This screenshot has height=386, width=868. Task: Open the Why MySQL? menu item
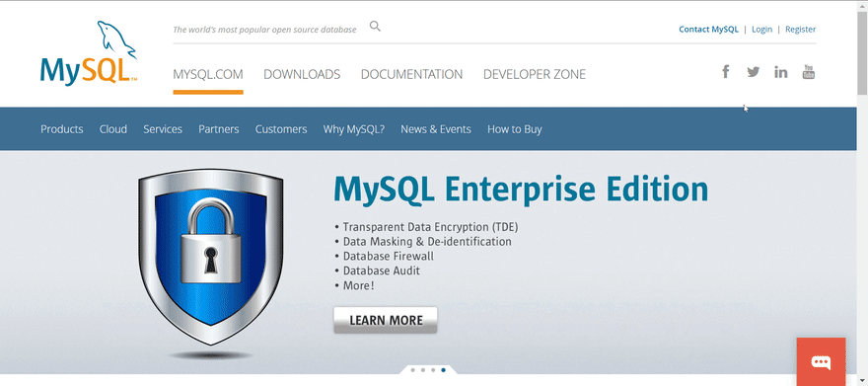click(x=354, y=129)
